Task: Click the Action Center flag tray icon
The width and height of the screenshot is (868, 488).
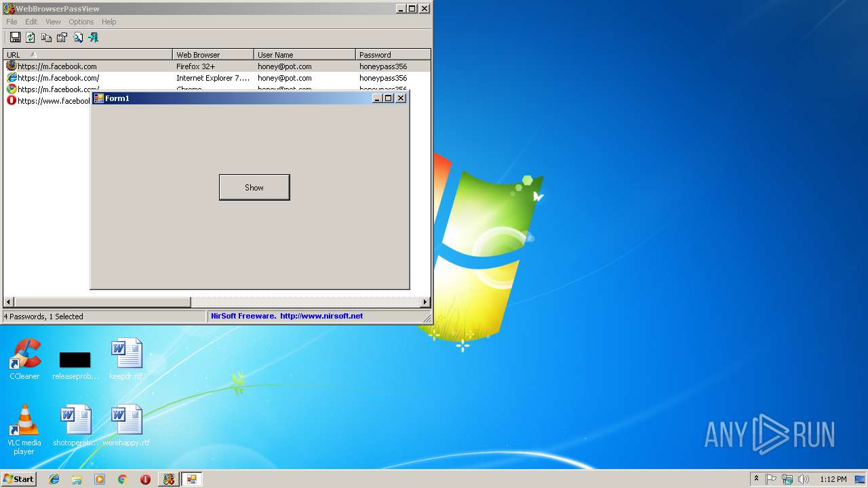Action: 771,479
